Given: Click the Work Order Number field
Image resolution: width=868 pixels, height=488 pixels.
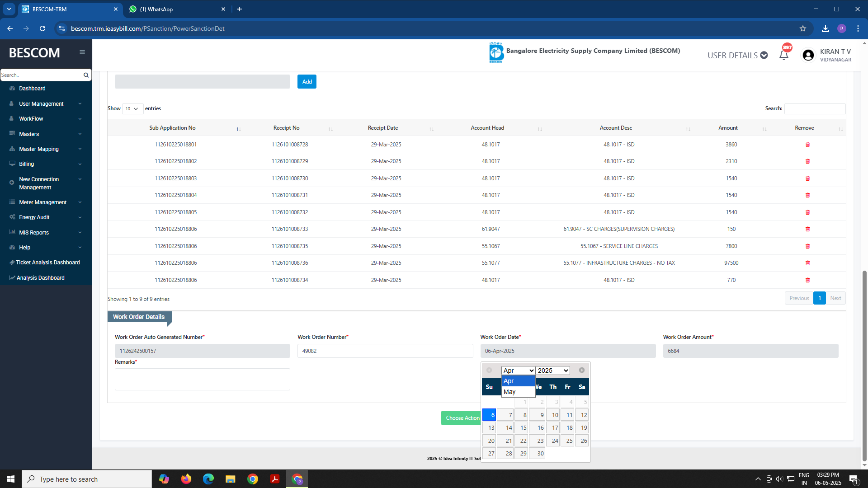Looking at the screenshot, I should coord(385,351).
